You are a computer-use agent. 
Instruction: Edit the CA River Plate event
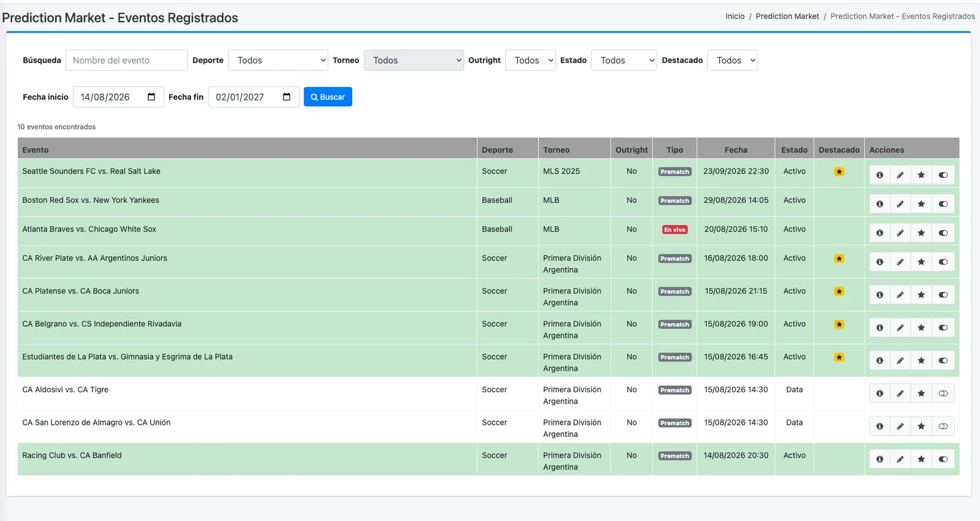tap(900, 262)
